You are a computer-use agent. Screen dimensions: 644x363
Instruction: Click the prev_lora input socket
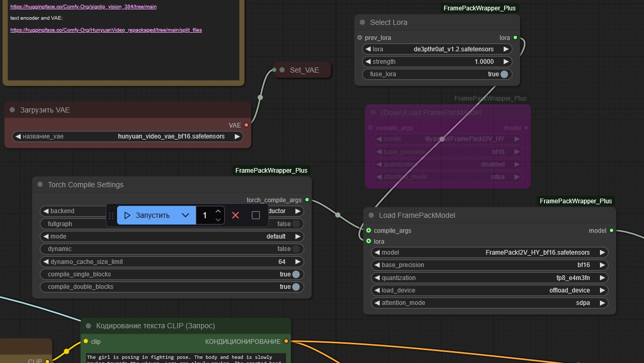pos(360,38)
